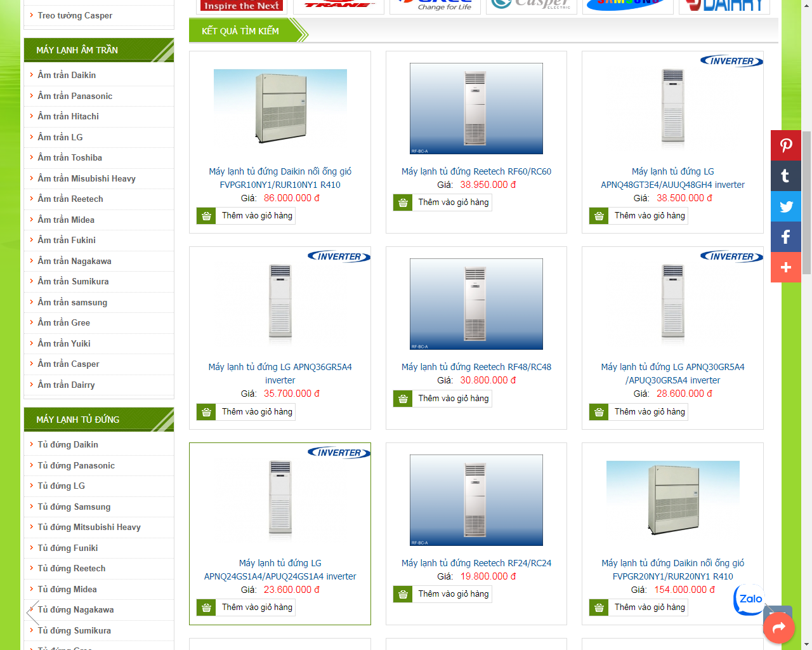Click price 19.800.000 đ
The height and width of the screenshot is (650, 812).
(488, 576)
